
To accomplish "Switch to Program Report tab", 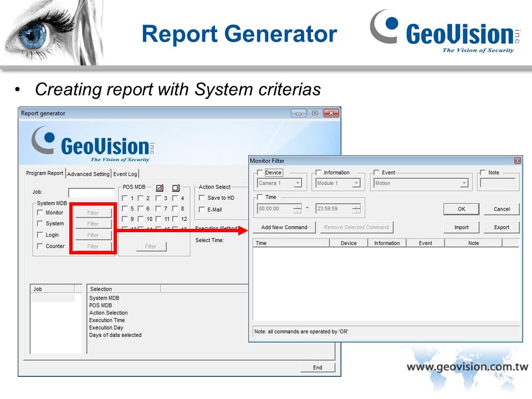I will [x=44, y=173].
